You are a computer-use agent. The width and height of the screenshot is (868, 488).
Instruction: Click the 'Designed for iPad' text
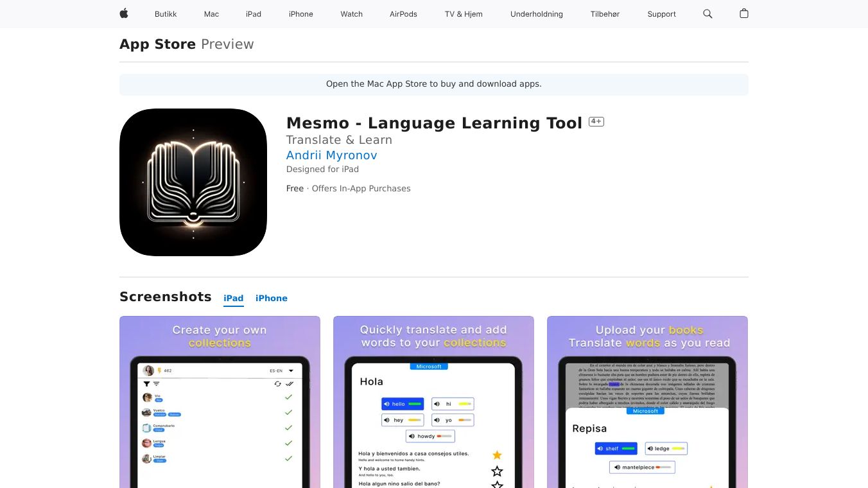click(x=322, y=170)
